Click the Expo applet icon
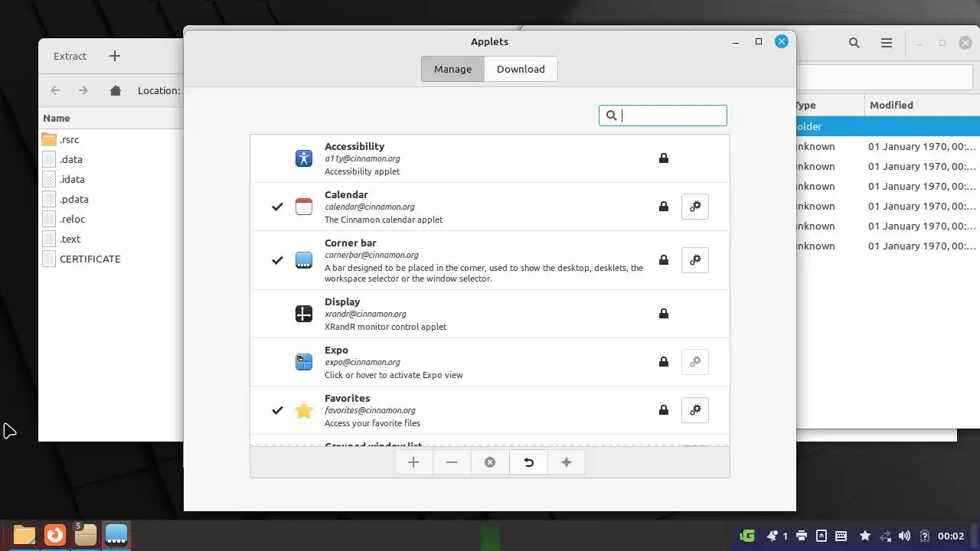Screen dimensions: 980x551 tap(304, 362)
